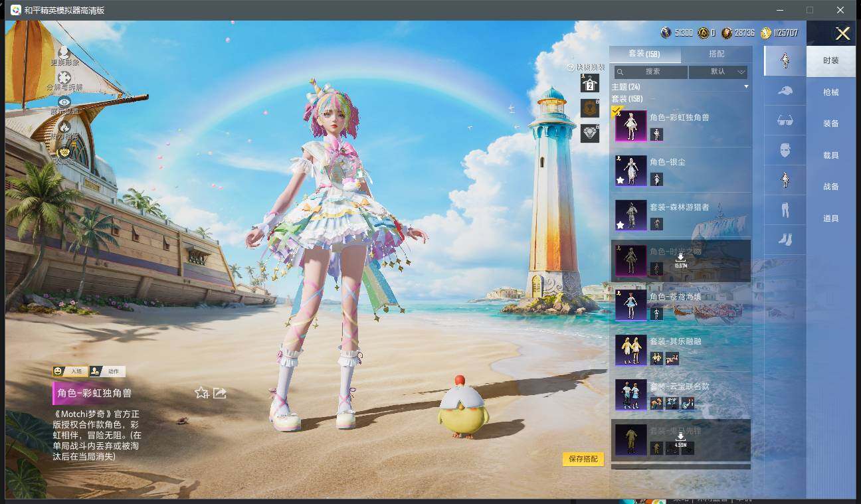The image size is (861, 504).
Task: Select the 入场 entrance emote tab
Action: (70, 371)
